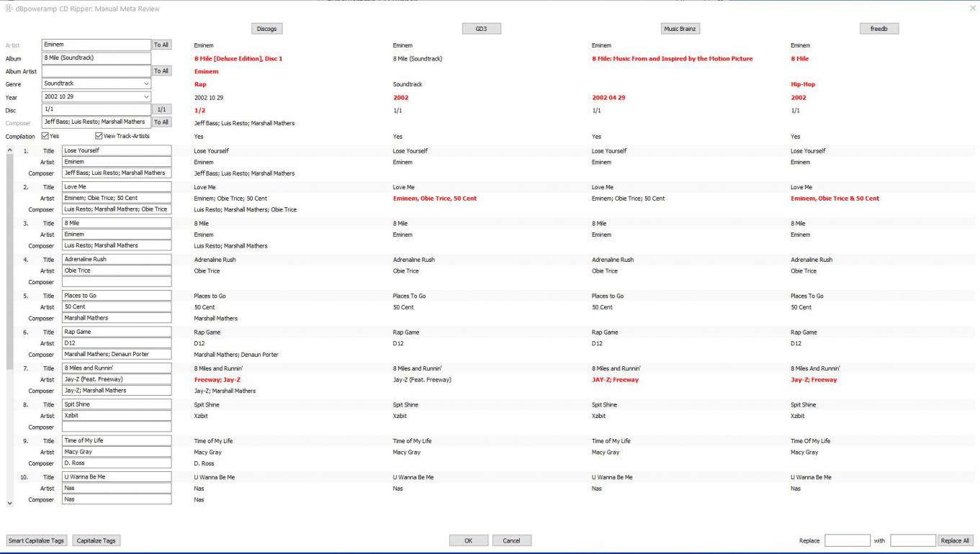Click into the top Artist field containing Eminem
980x554 pixels.
point(96,45)
